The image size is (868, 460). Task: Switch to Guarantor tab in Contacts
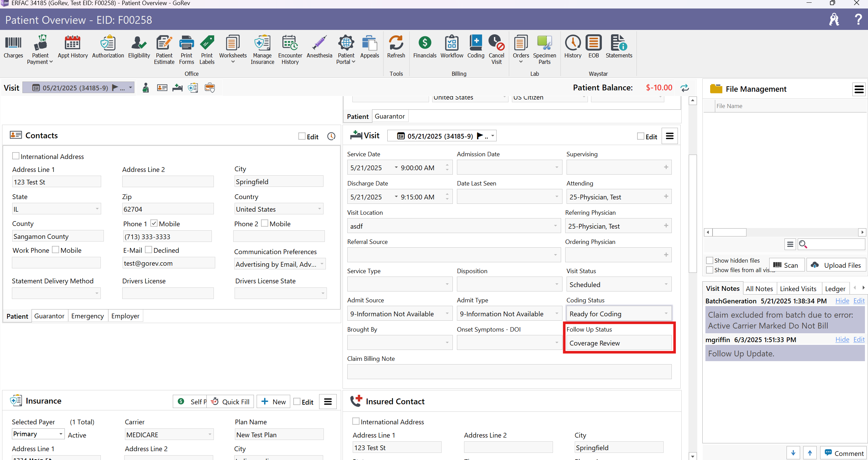pos(49,316)
